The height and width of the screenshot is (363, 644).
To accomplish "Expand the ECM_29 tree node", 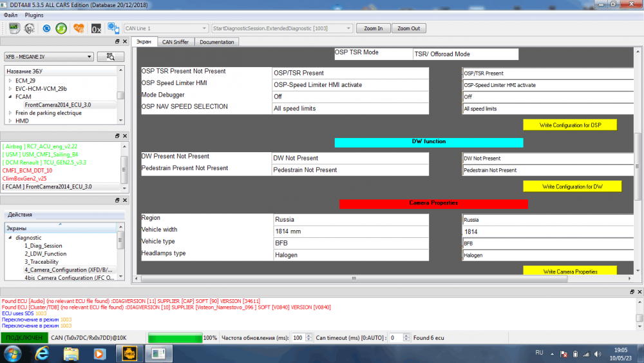I will [10, 81].
